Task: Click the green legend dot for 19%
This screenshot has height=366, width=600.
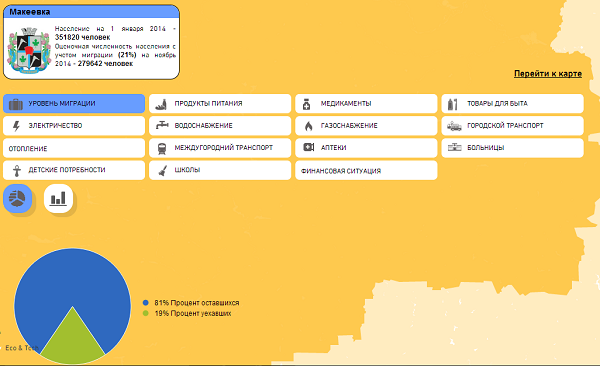Action: pyautogui.click(x=145, y=314)
